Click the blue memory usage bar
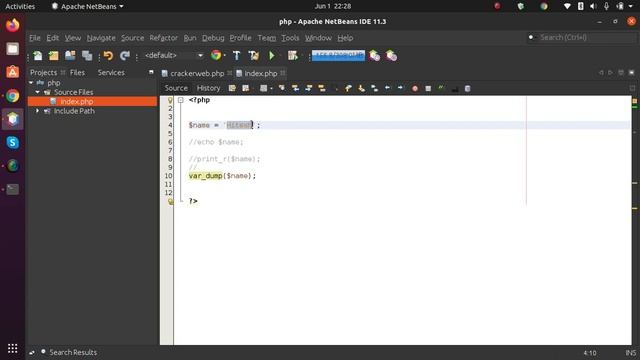The height and width of the screenshot is (360, 640). pyautogui.click(x=338, y=56)
